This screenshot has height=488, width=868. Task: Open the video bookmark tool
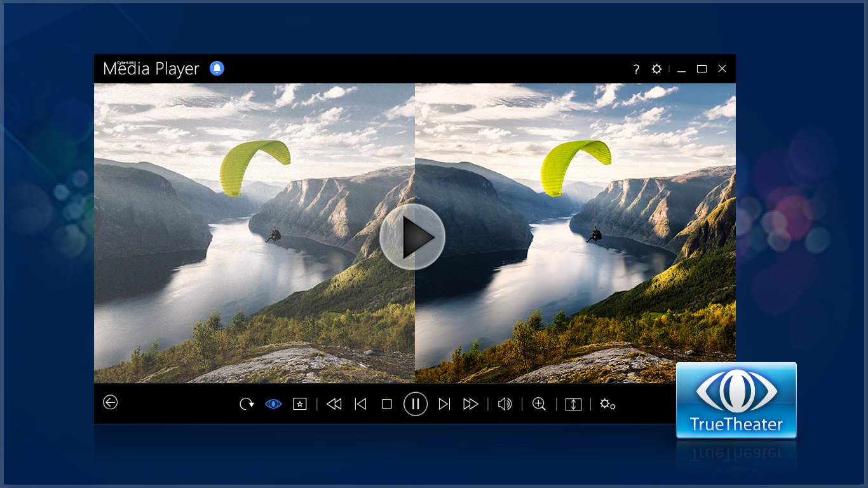[x=299, y=403]
